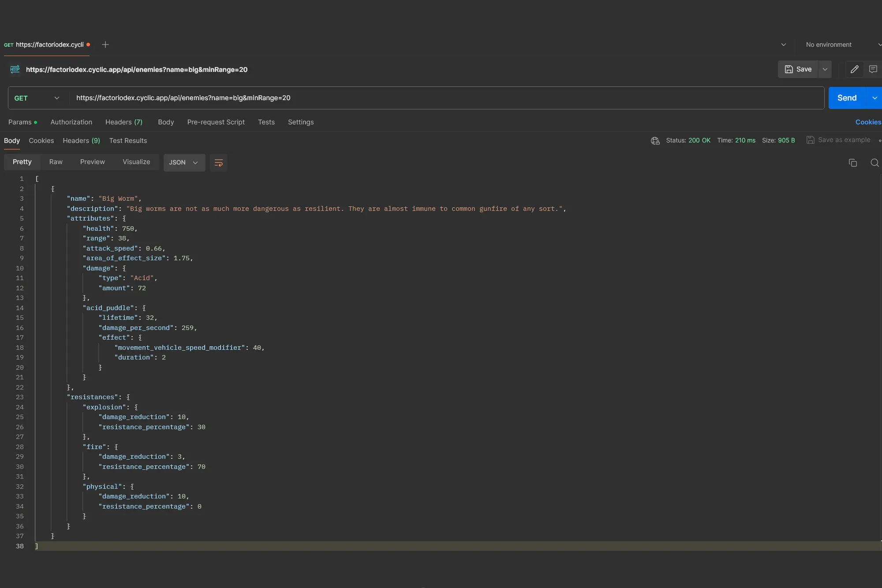Click the request title URL text
This screenshot has height=588, width=882.
coord(137,70)
